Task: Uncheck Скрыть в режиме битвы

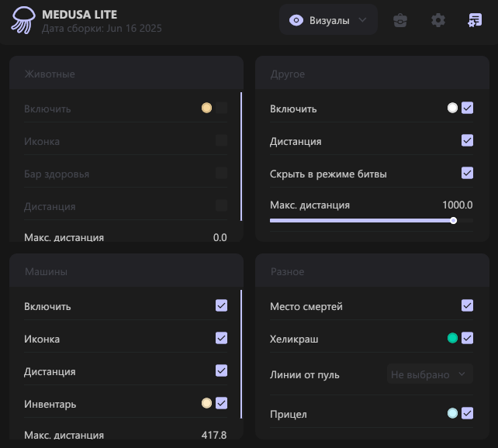Action: [467, 173]
